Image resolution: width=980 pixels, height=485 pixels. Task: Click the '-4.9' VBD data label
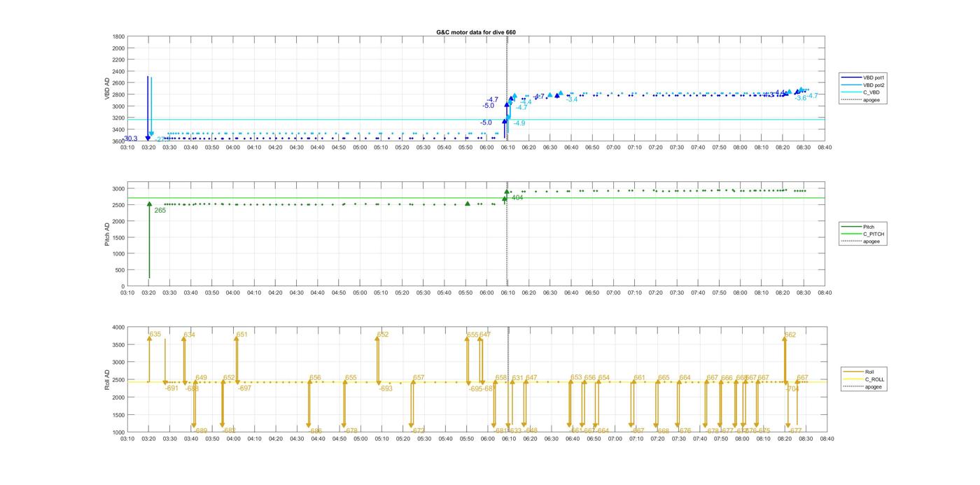519,123
